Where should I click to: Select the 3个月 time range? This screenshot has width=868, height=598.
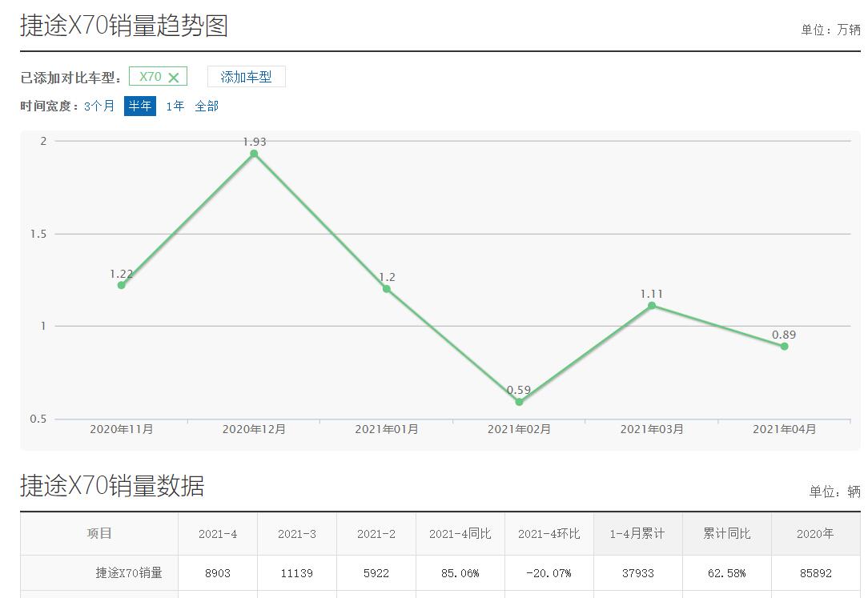coord(99,106)
